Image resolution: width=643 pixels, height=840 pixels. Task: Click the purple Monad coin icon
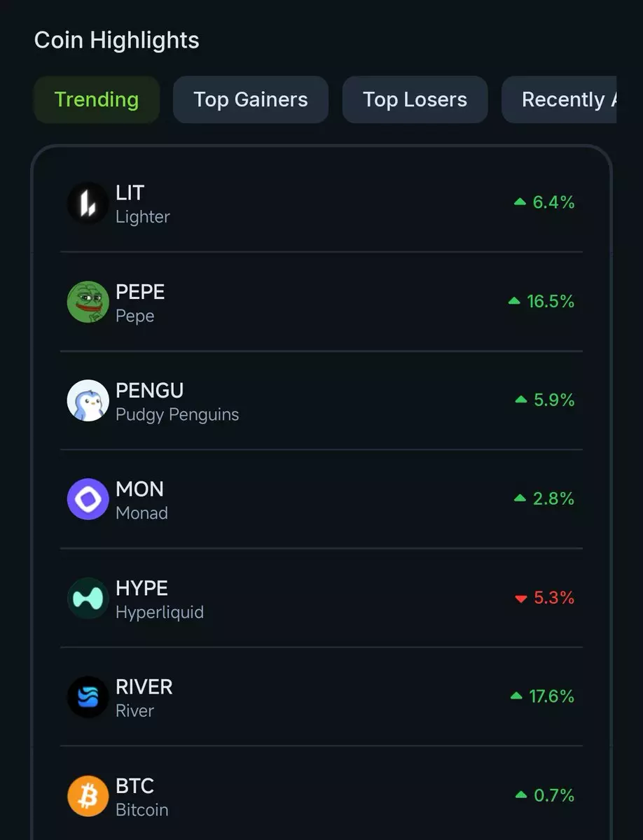click(x=88, y=499)
